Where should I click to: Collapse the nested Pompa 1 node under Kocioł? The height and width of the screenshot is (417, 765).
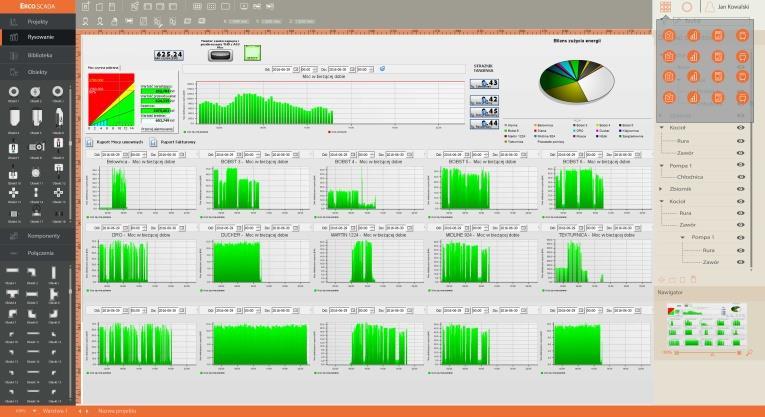(x=683, y=238)
